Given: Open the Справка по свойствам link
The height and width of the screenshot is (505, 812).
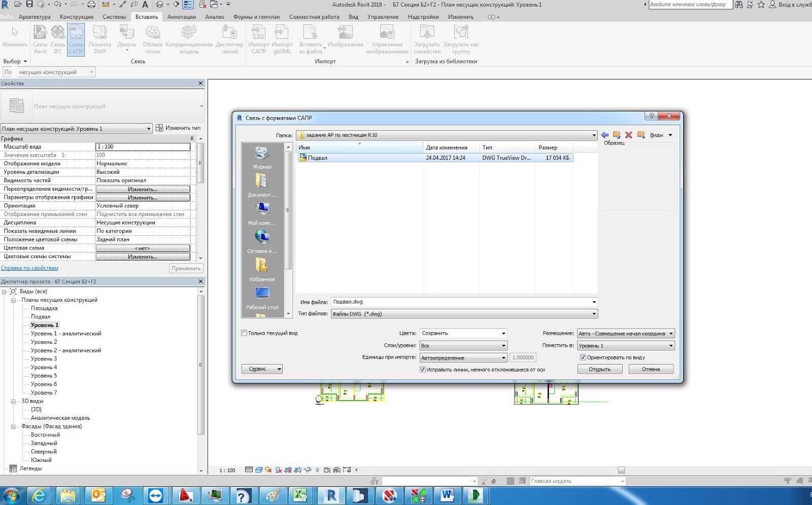Looking at the screenshot, I should tap(29, 268).
